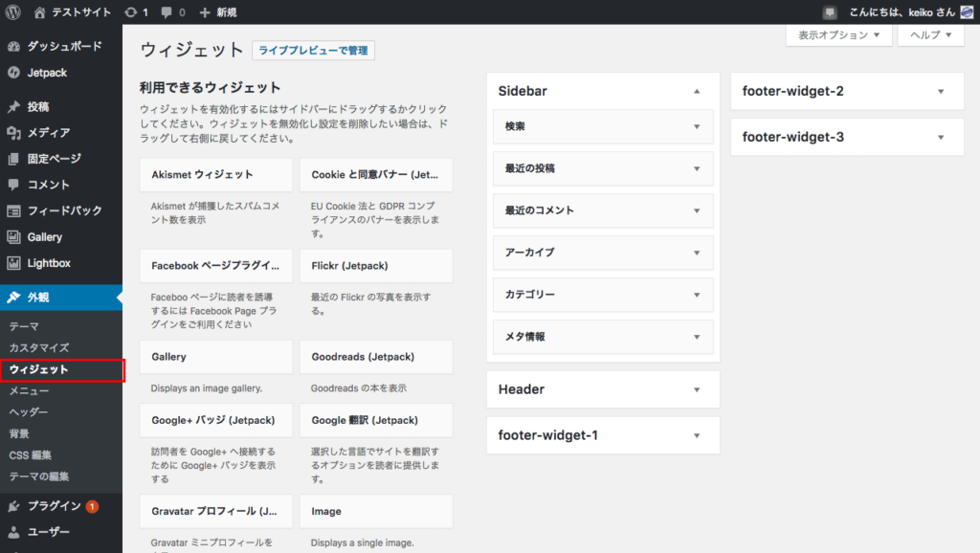Image resolution: width=980 pixels, height=553 pixels.
Task: Click the メディア icon in sidebar
Action: (13, 132)
